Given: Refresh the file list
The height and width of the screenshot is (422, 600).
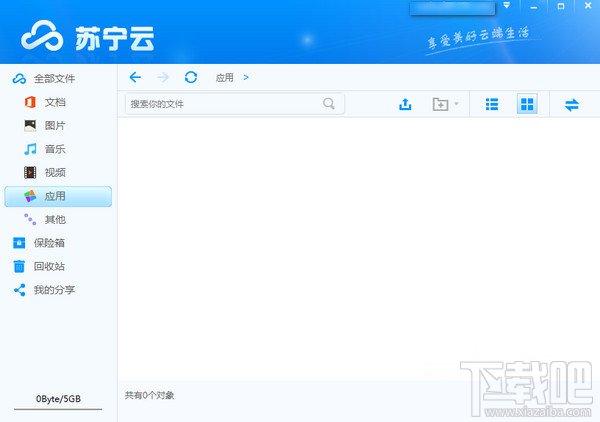Looking at the screenshot, I should [x=191, y=77].
